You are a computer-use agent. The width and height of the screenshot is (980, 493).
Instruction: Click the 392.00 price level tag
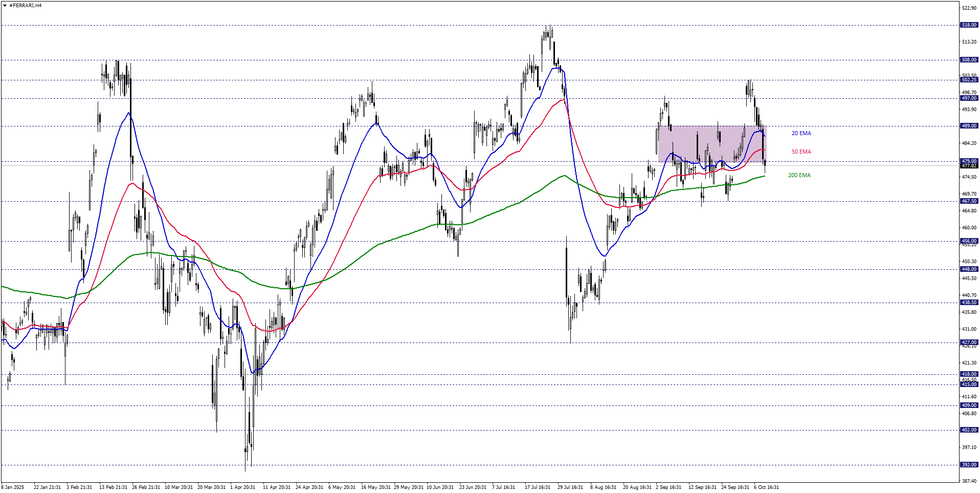pyautogui.click(x=969, y=465)
